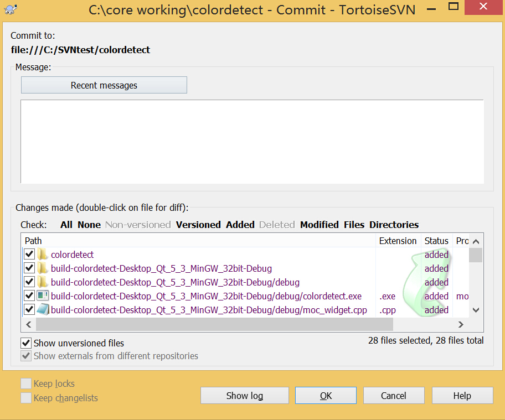Click the .cpp extension cell
This screenshot has width=505, height=420.
388,310
